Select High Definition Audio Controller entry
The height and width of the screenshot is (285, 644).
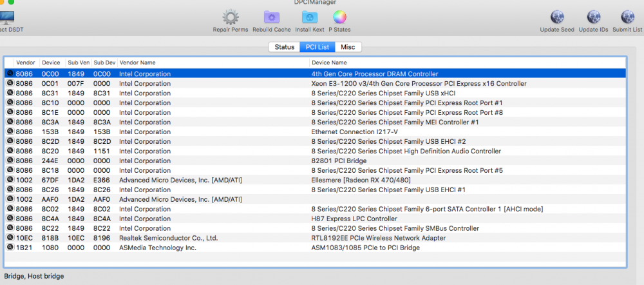click(406, 152)
